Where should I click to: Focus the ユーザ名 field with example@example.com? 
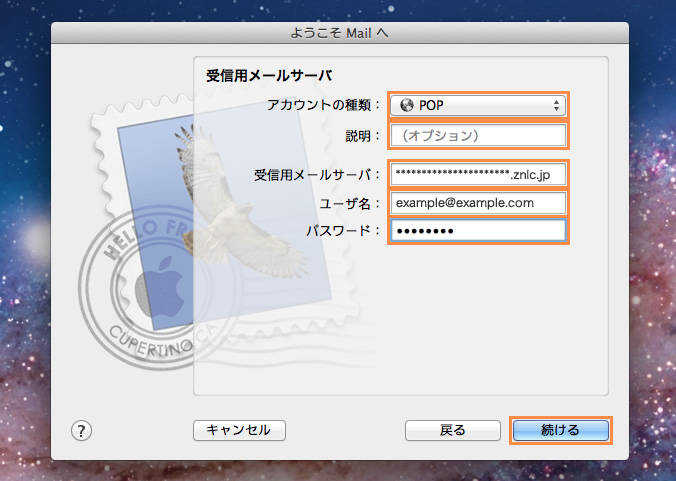coord(478,203)
